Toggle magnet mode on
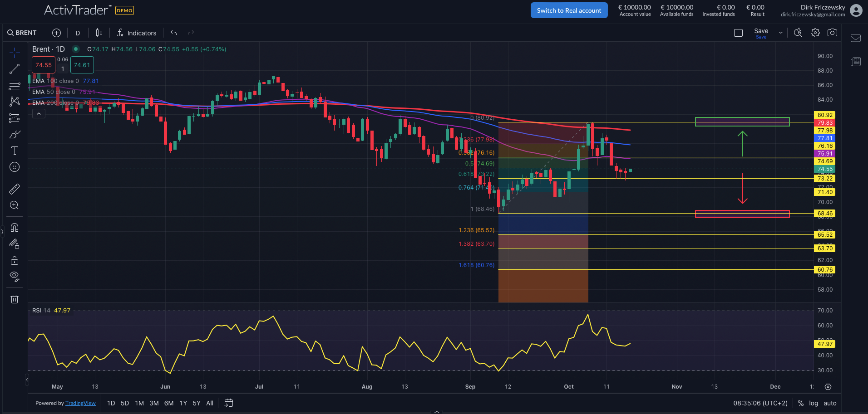Screen dimensions: 868x414 click(15, 228)
